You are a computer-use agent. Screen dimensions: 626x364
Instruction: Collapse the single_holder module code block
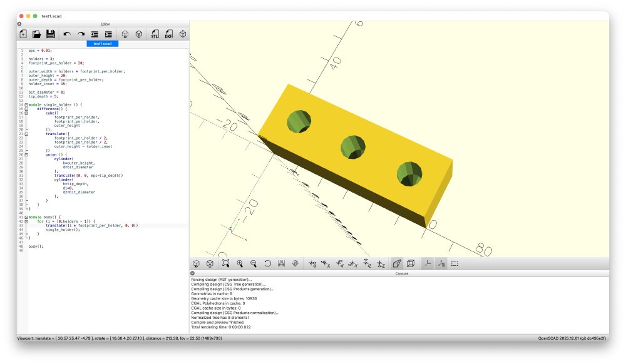coord(26,104)
